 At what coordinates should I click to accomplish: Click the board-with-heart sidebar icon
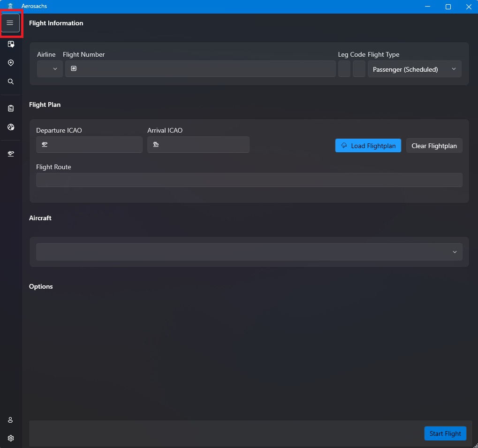pyautogui.click(x=11, y=45)
